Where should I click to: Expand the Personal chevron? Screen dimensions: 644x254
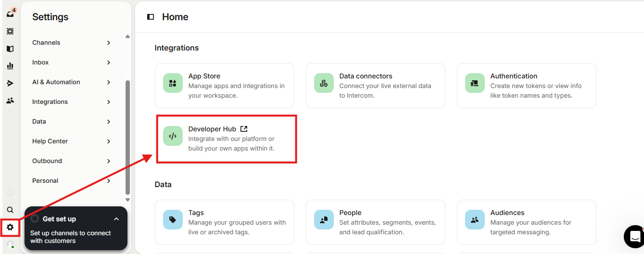pos(109,181)
